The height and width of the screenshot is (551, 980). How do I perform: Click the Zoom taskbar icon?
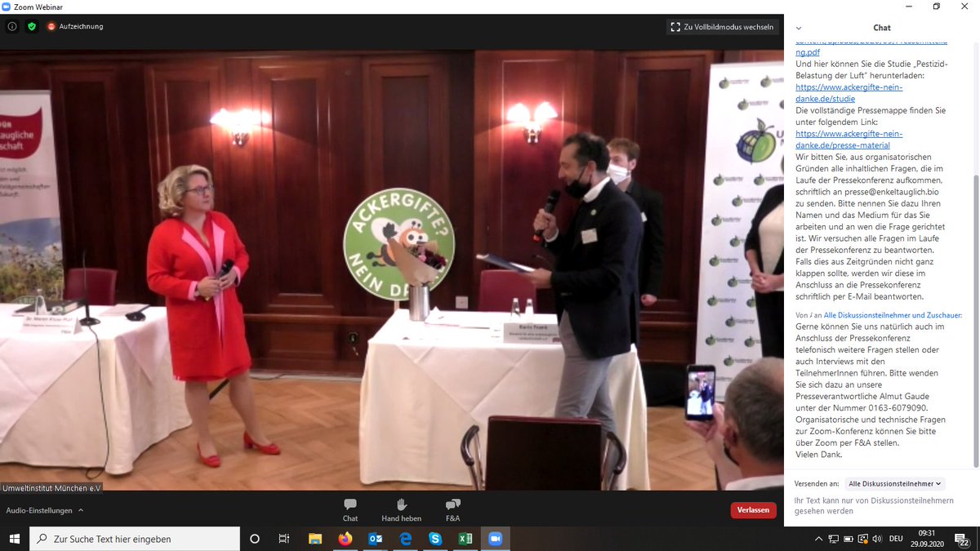click(x=495, y=539)
